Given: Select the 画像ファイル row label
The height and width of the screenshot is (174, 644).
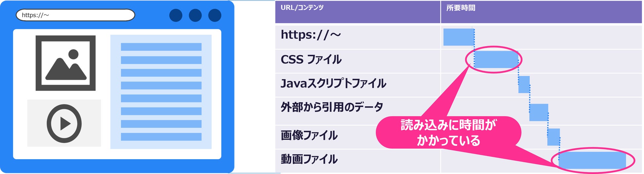Looking at the screenshot, I should [x=309, y=135].
